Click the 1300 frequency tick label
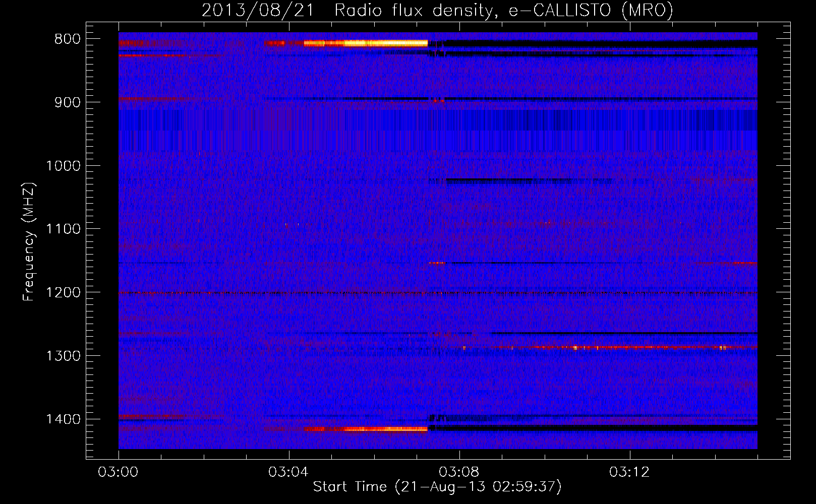816x504 pixels. (64, 356)
